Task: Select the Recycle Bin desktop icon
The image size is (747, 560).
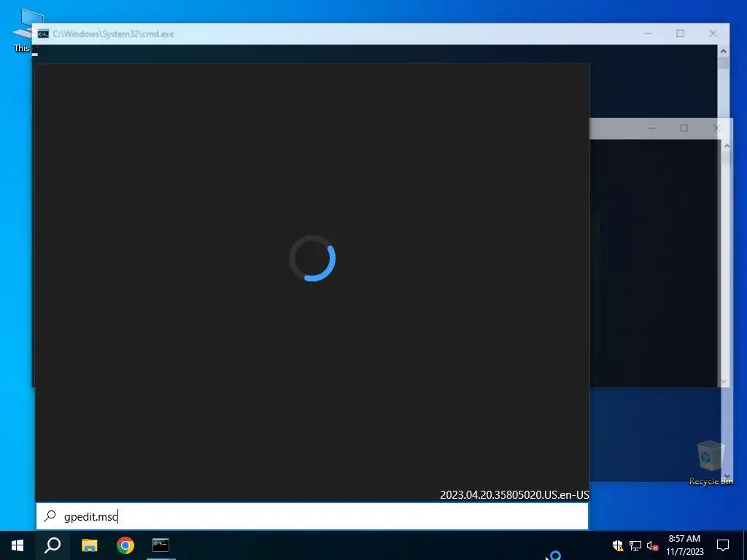Action: [x=711, y=462]
